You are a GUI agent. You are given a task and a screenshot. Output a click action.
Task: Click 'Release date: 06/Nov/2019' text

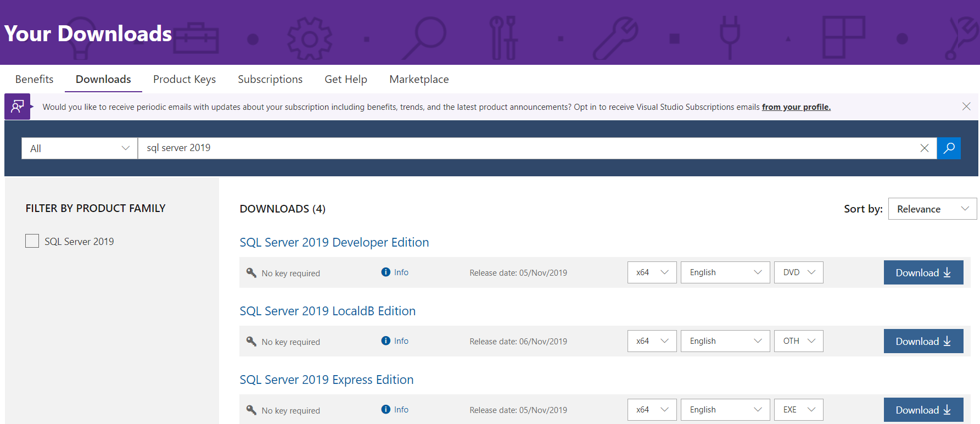[518, 341]
